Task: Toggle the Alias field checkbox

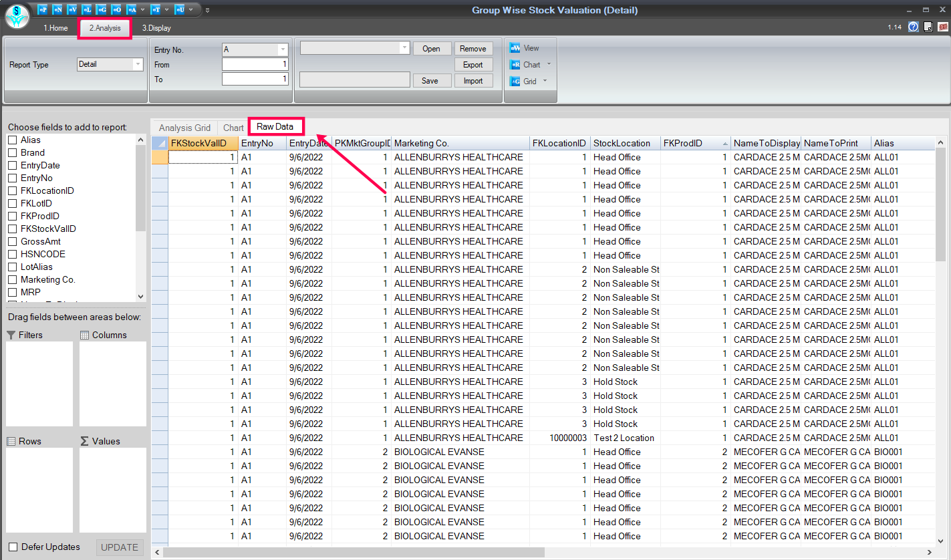Action: coord(12,140)
